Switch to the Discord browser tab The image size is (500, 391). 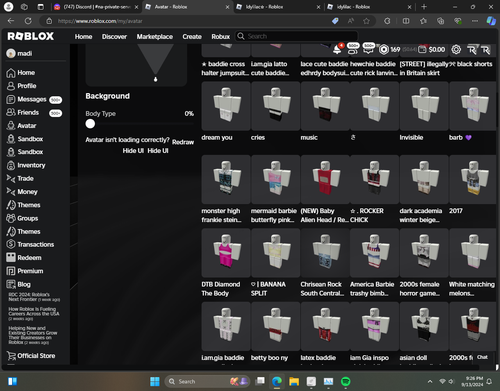pyautogui.click(x=96, y=7)
